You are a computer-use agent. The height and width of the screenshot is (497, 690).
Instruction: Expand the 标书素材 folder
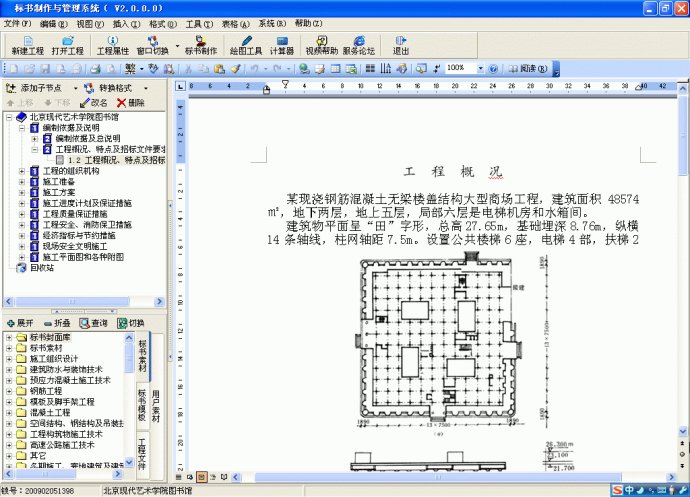coord(9,348)
